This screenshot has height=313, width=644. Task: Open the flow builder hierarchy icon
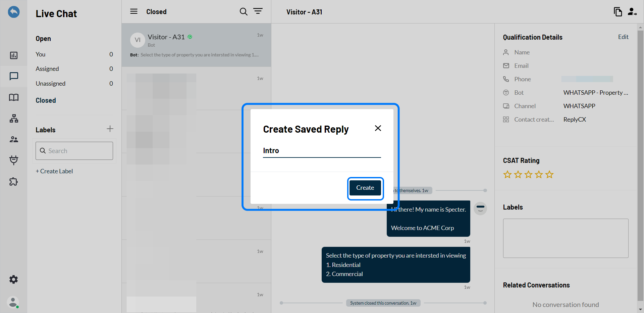14,119
